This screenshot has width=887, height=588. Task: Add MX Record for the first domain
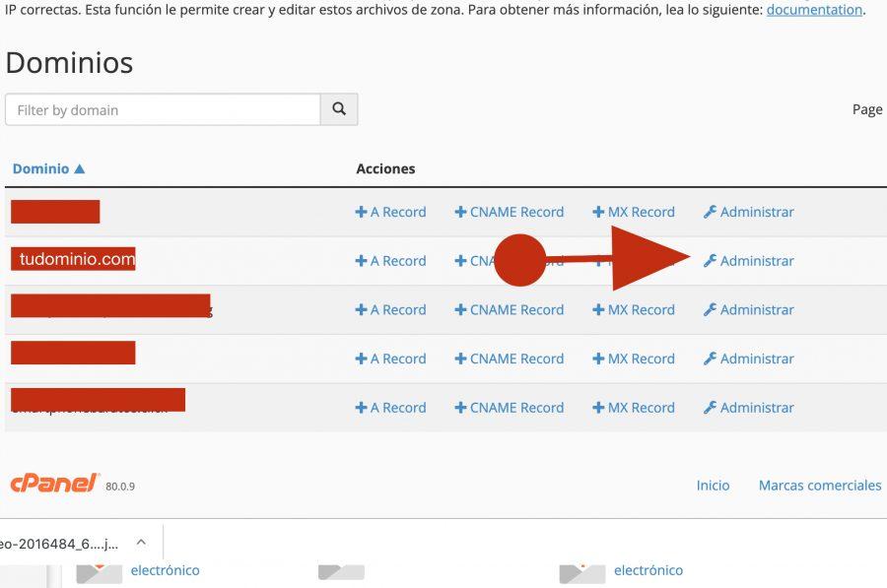coord(633,212)
